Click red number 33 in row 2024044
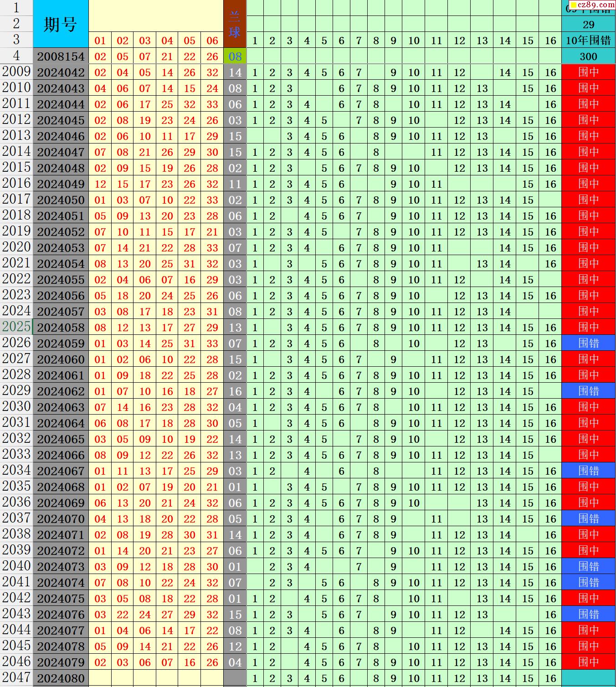616x687 pixels. tap(212, 104)
